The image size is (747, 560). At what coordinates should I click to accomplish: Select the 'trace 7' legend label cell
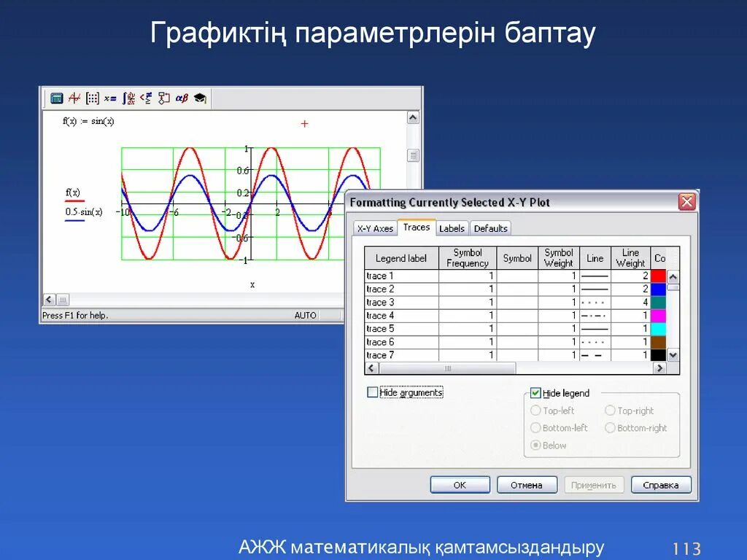tap(402, 355)
